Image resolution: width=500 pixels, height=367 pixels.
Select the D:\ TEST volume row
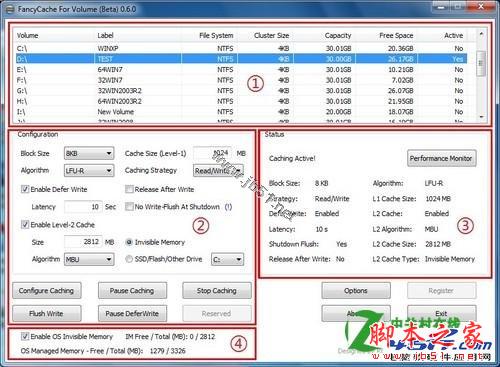(x=241, y=59)
